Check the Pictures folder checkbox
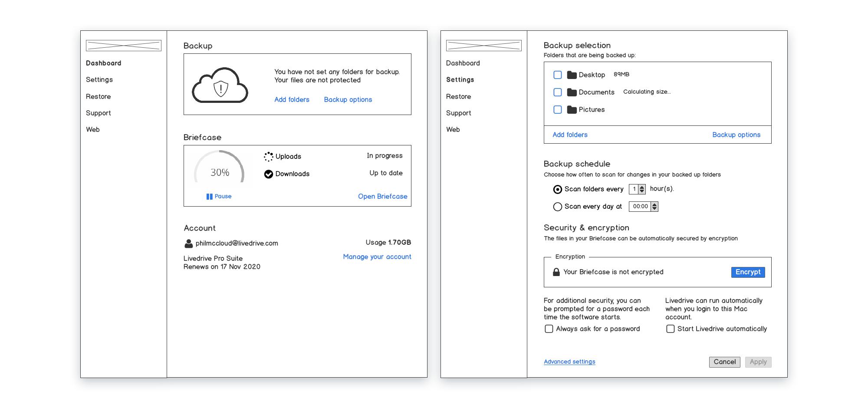Screen dimensions: 868x408 tap(558, 110)
